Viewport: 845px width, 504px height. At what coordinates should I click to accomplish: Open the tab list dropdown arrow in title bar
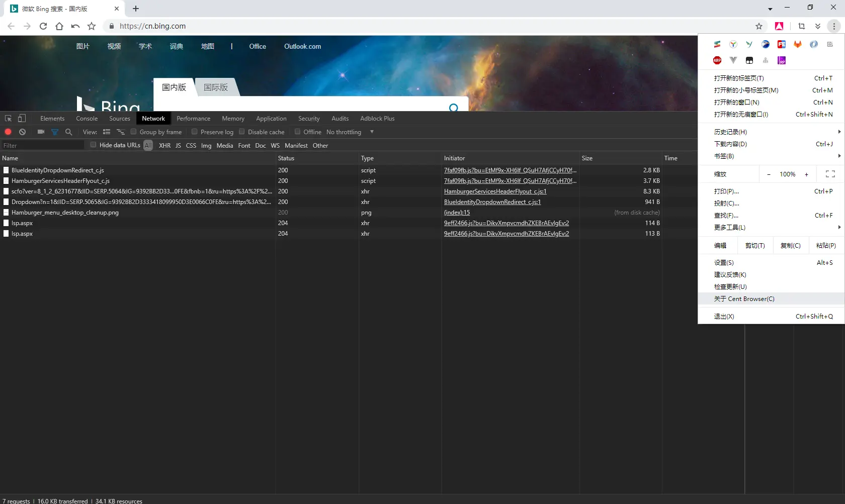[x=770, y=9]
